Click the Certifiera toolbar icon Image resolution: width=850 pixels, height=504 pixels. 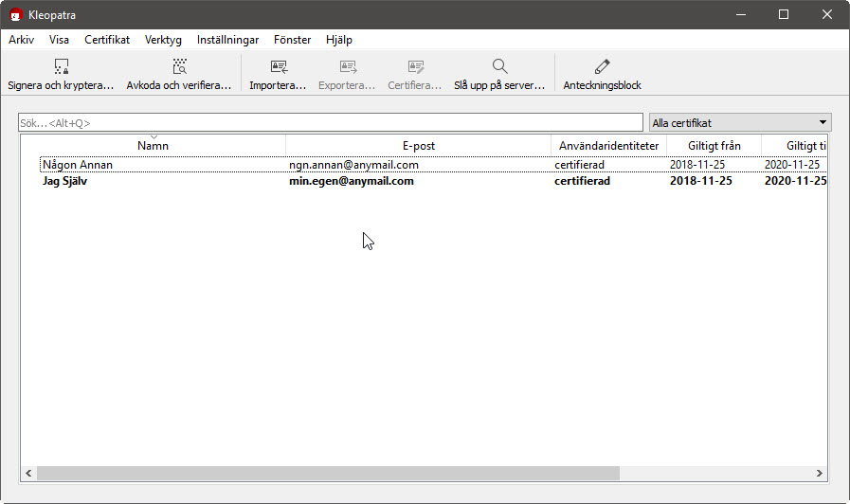coord(415,67)
